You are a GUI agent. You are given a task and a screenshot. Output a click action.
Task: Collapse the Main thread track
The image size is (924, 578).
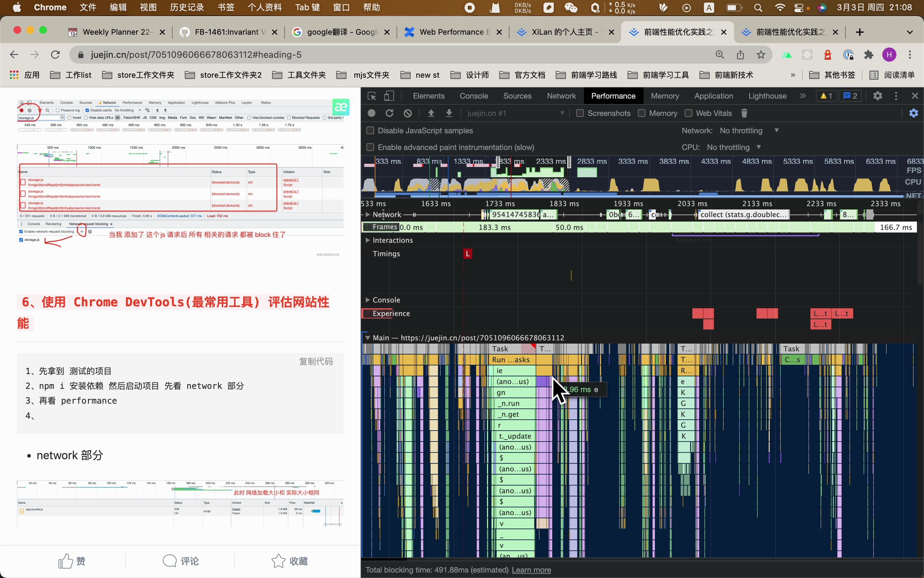point(367,337)
